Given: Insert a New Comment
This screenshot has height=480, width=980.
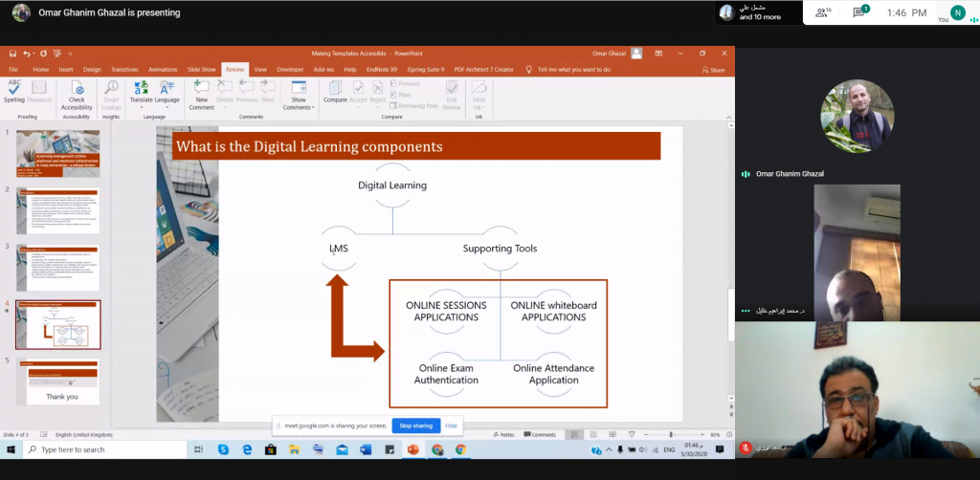Looking at the screenshot, I should 201,93.
